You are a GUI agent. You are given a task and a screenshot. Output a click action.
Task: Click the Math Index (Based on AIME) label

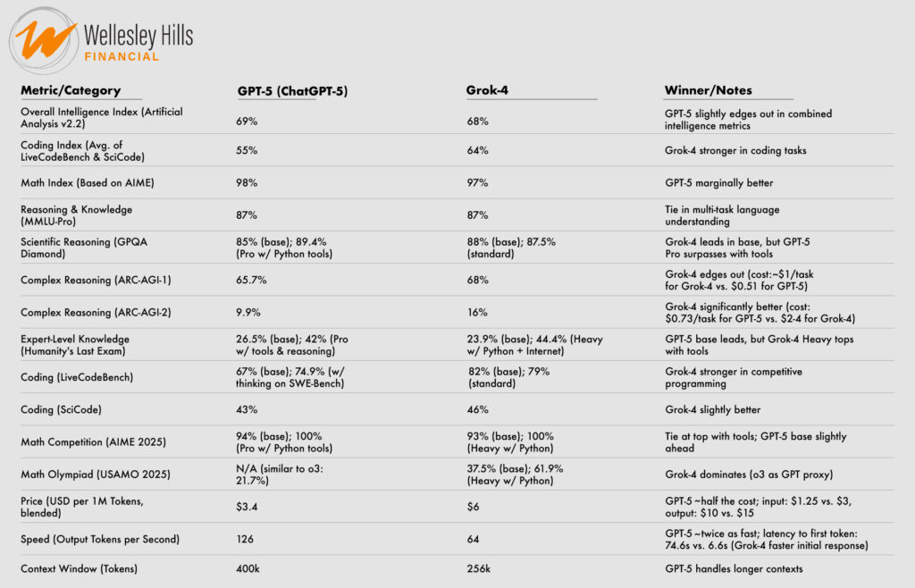coord(88,183)
